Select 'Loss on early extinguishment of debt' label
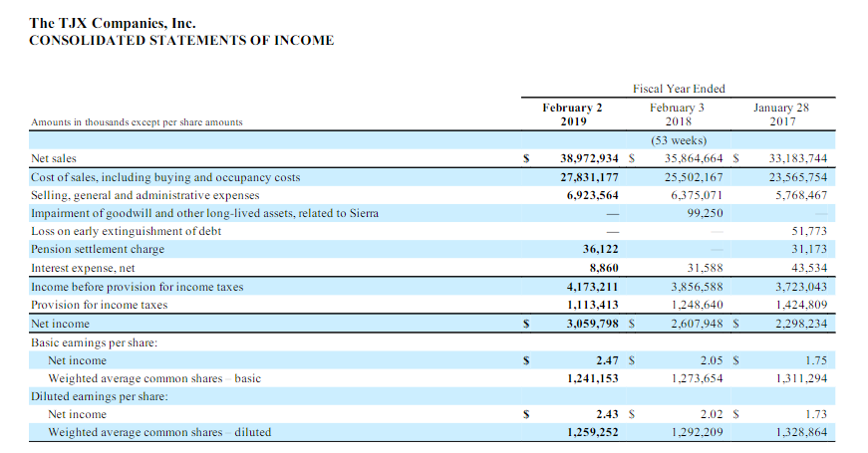The height and width of the screenshot is (453, 868). tap(127, 231)
